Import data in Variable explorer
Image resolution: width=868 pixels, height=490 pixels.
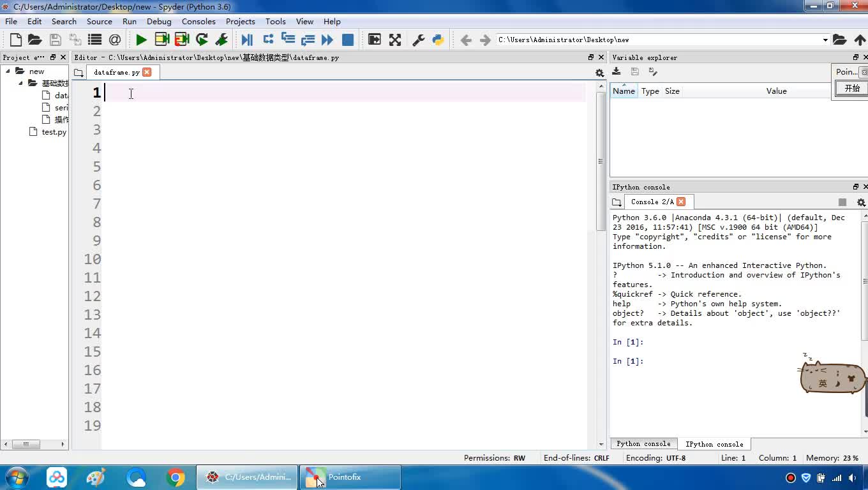tap(617, 71)
